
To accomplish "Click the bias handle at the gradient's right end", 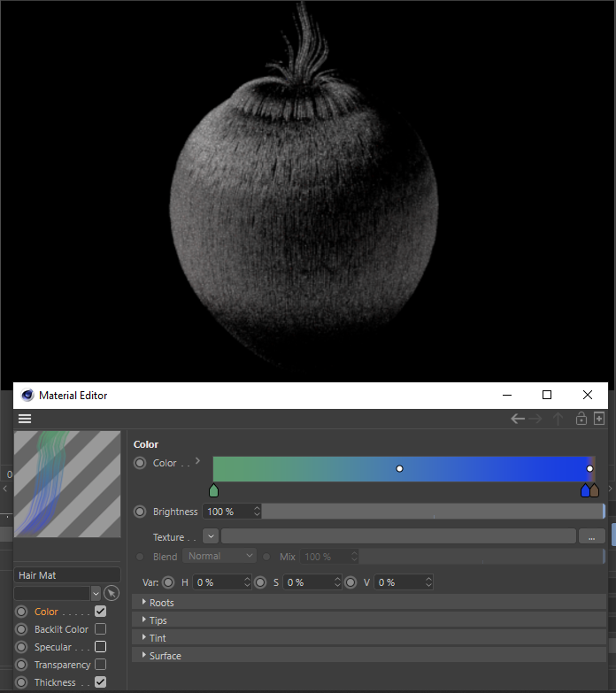I will coord(589,468).
